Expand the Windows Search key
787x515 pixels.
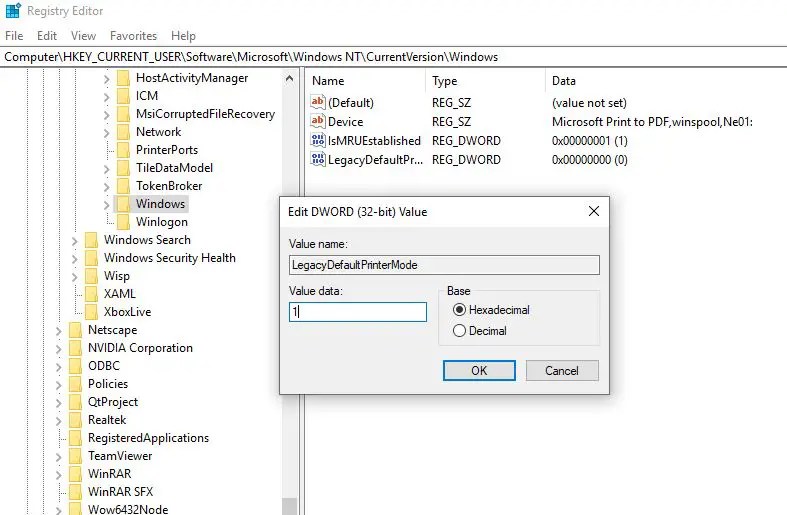tap(74, 241)
